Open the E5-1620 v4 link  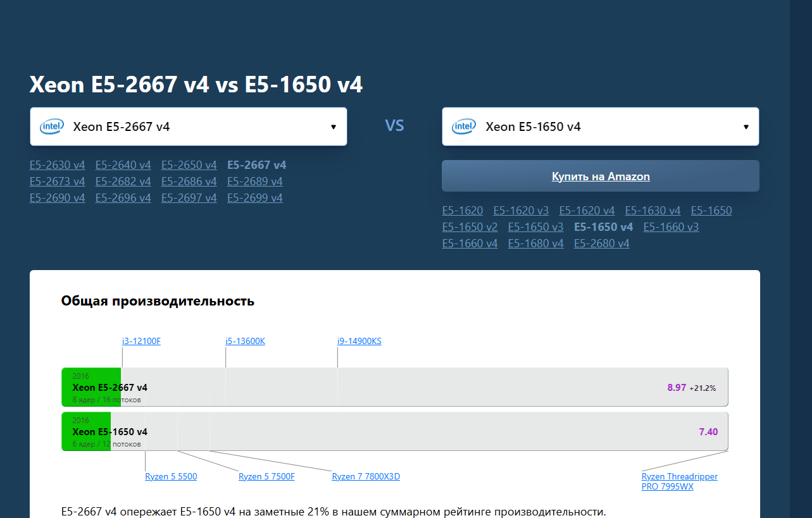[x=587, y=211]
